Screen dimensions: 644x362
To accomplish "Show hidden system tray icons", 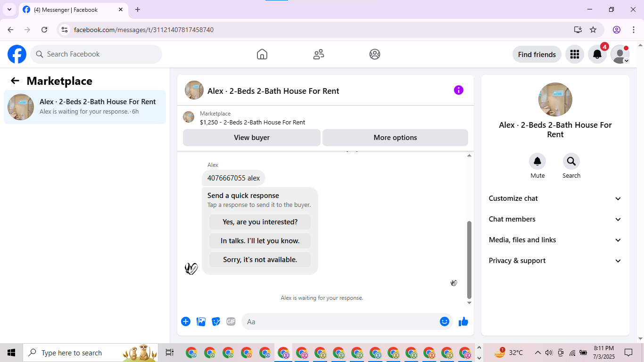I will pyautogui.click(x=537, y=353).
